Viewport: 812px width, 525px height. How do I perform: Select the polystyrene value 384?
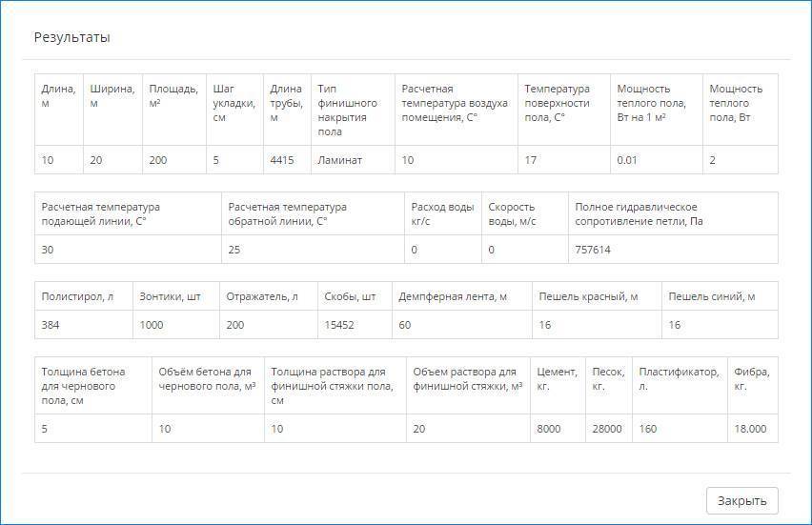pyautogui.click(x=51, y=325)
